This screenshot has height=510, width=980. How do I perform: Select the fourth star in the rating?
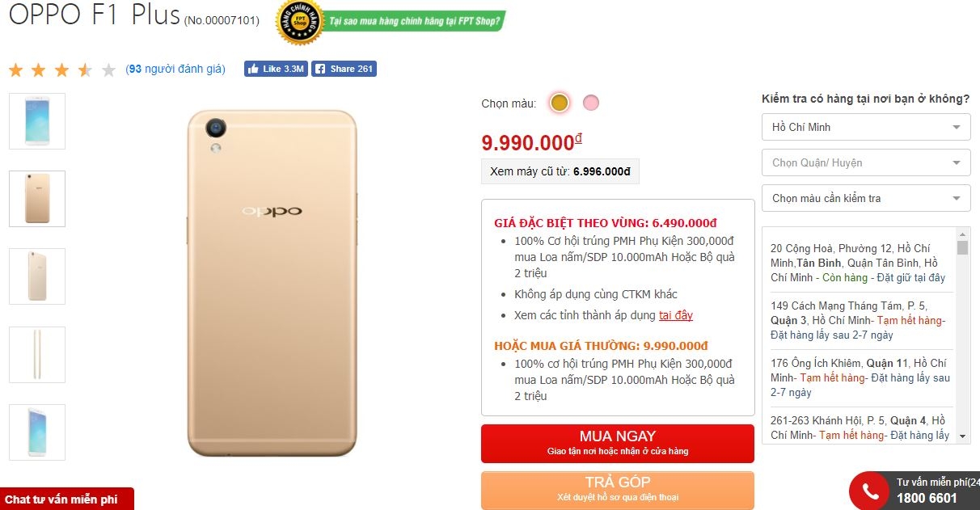(x=85, y=70)
